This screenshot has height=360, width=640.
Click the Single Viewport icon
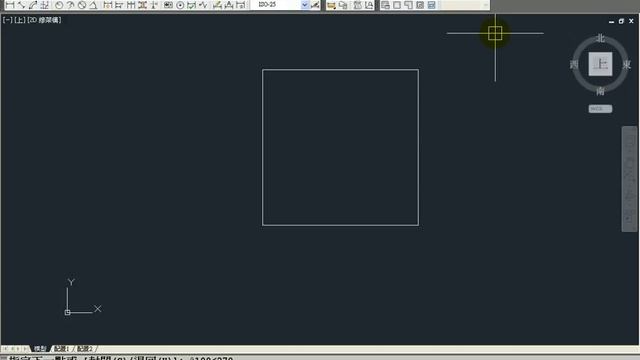coord(397,5)
